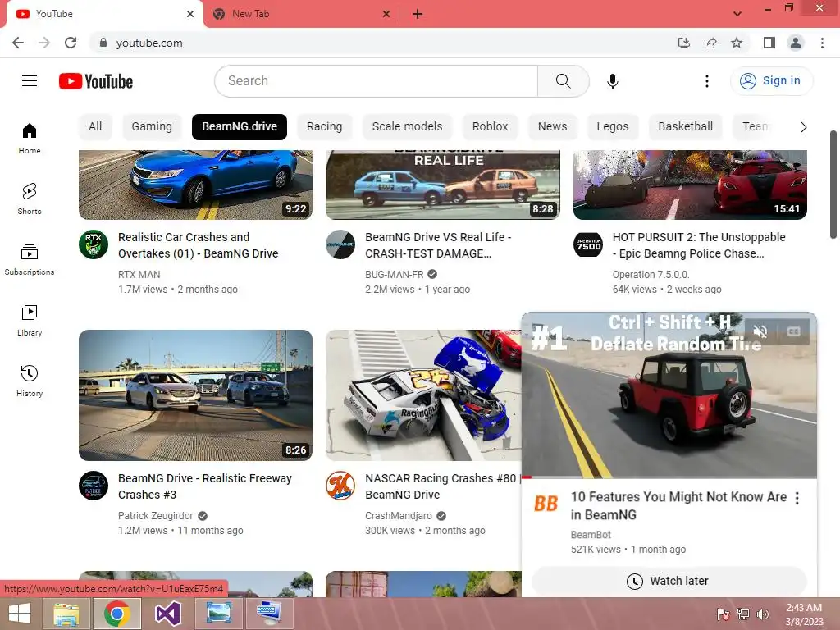Open Shorts in sidebar
Image resolution: width=840 pixels, height=630 pixels.
pos(30,199)
